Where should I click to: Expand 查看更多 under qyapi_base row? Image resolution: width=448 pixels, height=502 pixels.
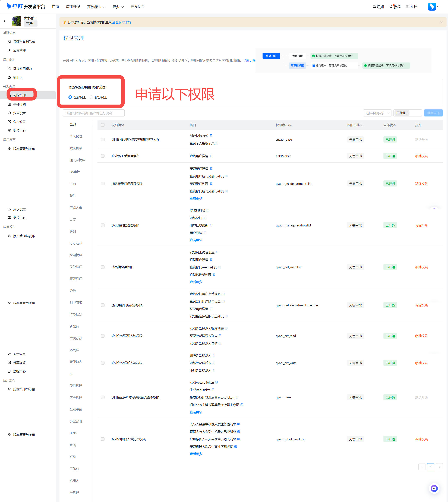coord(196,412)
